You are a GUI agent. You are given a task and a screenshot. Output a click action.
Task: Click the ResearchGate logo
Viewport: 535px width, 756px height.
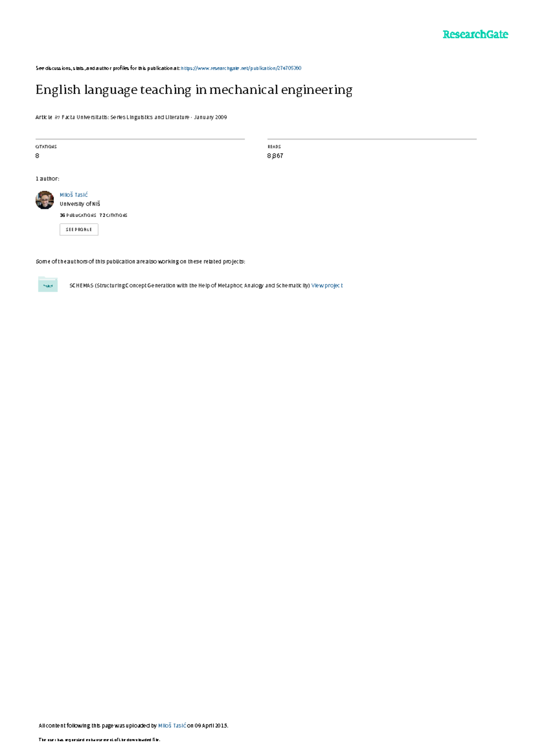475,34
